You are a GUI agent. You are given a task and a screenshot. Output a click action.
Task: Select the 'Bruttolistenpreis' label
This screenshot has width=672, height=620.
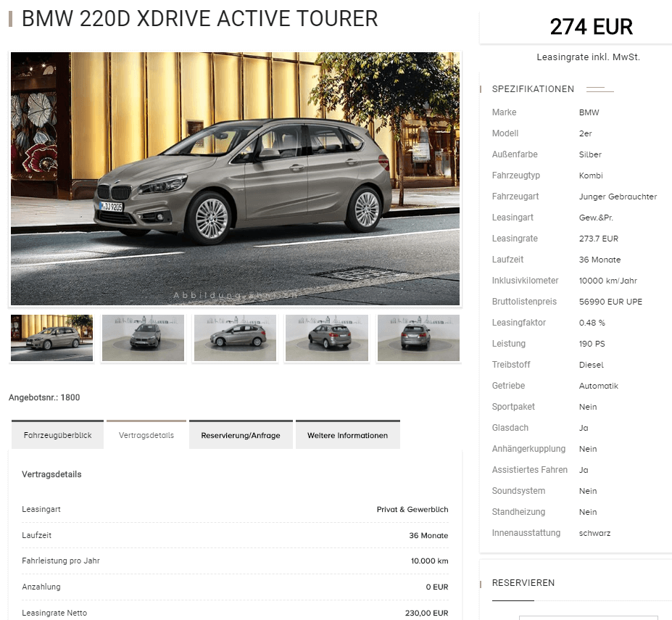pos(524,301)
